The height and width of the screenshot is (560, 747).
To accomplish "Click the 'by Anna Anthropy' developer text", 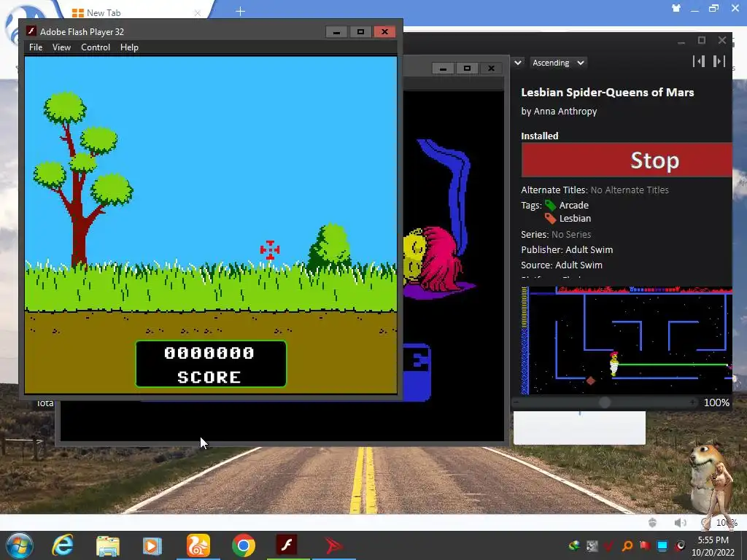I will (559, 112).
